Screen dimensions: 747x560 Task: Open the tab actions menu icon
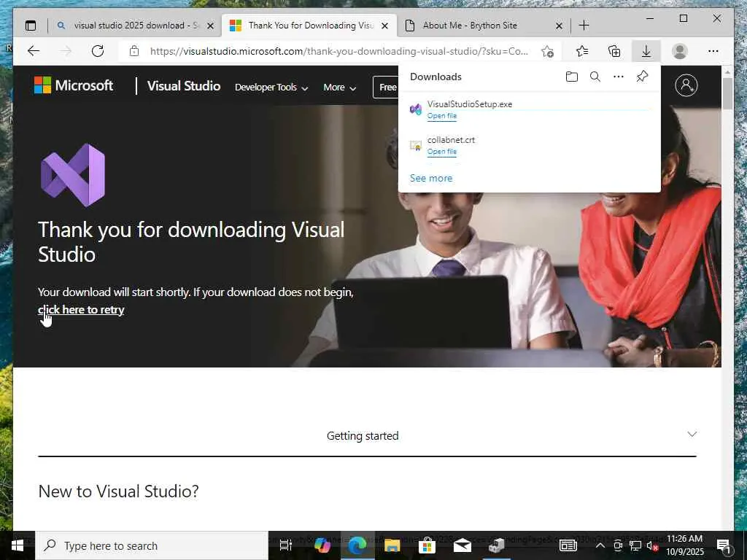pyautogui.click(x=31, y=26)
